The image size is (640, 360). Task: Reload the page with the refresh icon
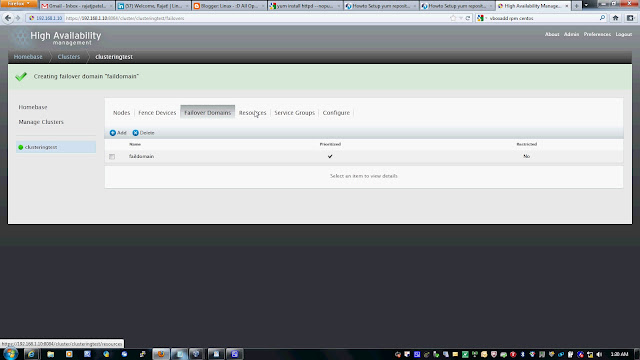[x=468, y=18]
